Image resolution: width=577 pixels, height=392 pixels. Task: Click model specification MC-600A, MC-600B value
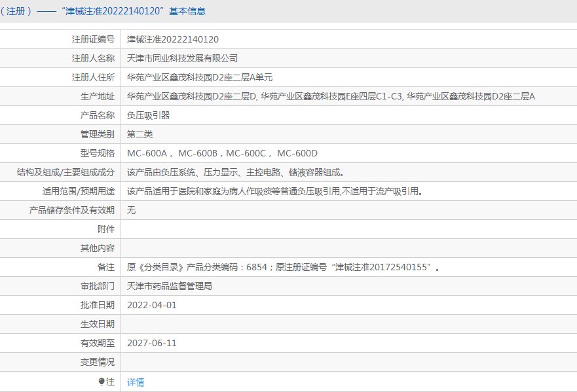coord(222,153)
